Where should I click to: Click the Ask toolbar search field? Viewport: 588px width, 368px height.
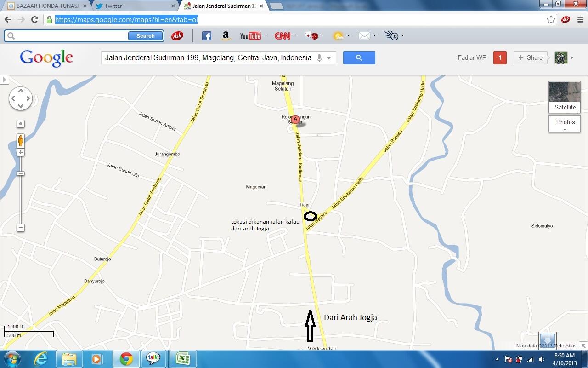tap(72, 36)
